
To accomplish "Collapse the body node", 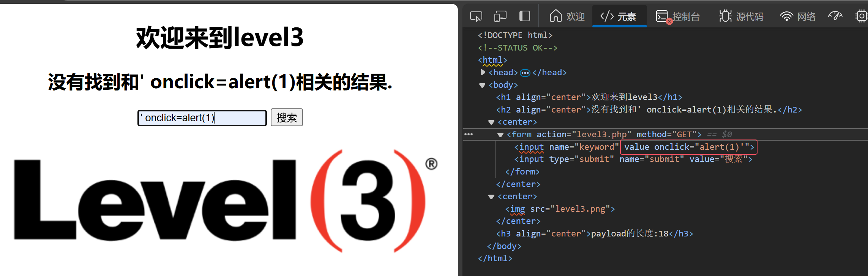I will pos(482,85).
